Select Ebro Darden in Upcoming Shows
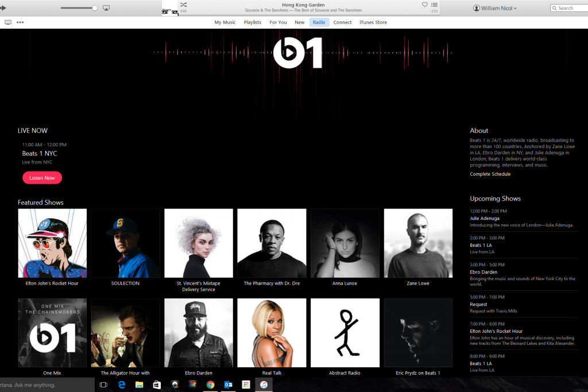Viewport: 588px width, 392px height. [x=483, y=272]
